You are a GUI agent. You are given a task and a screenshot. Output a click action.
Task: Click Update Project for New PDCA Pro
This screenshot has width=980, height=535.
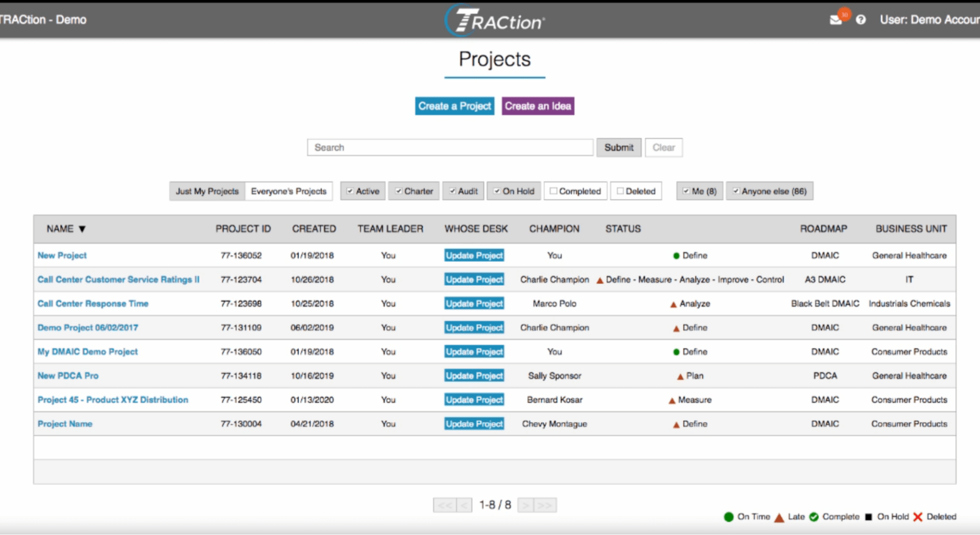474,375
